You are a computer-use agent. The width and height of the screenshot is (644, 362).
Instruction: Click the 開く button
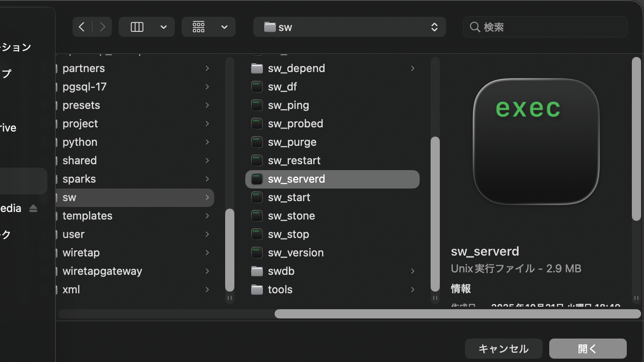coord(587,349)
